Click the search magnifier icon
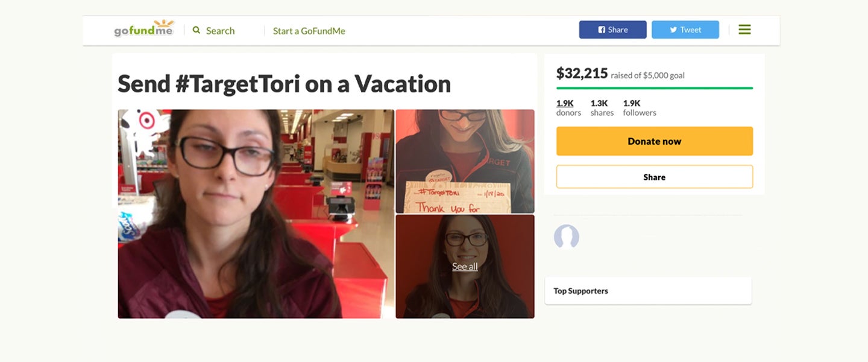 197,30
